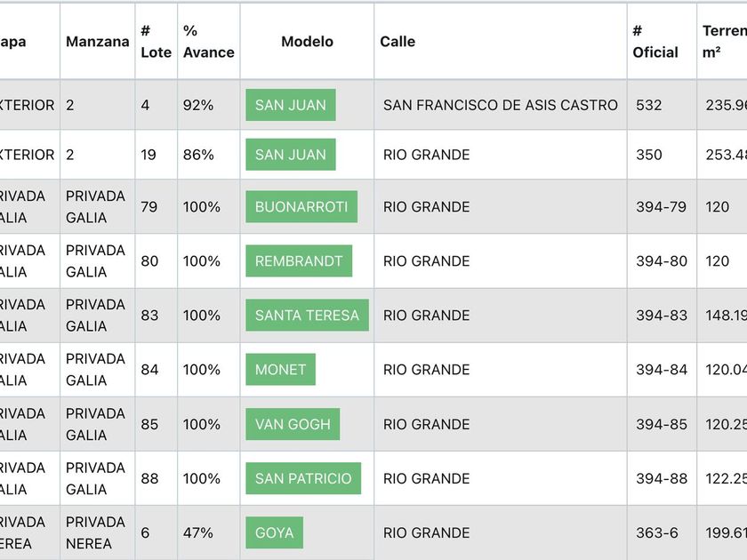Select the VAN GOGH model badge
The width and height of the screenshot is (747, 560).
coord(293,424)
